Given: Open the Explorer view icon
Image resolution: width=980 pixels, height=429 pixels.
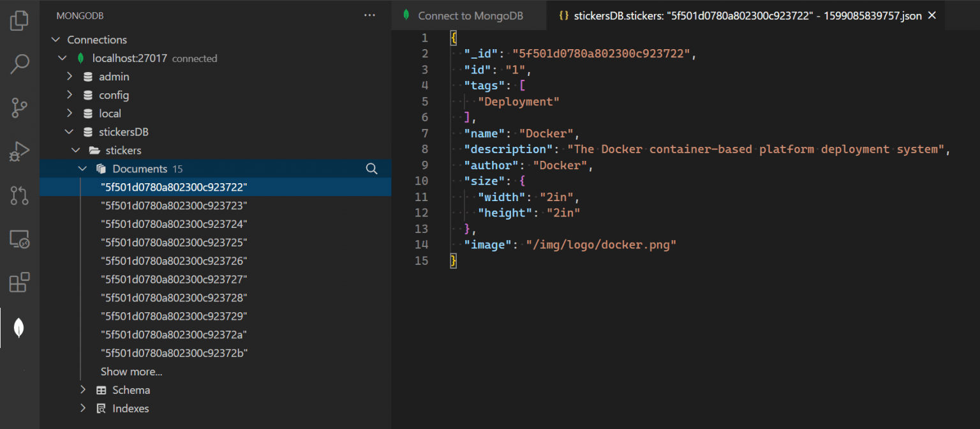Looking at the screenshot, I should point(19,20).
